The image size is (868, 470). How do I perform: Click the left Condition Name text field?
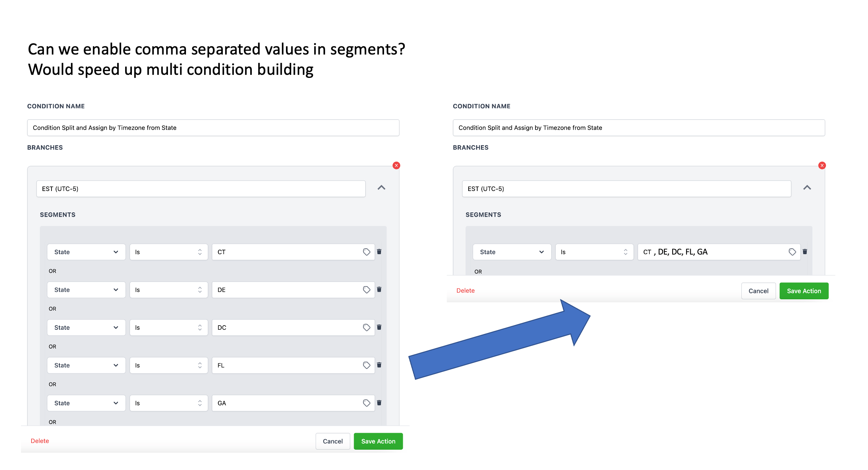pos(213,128)
